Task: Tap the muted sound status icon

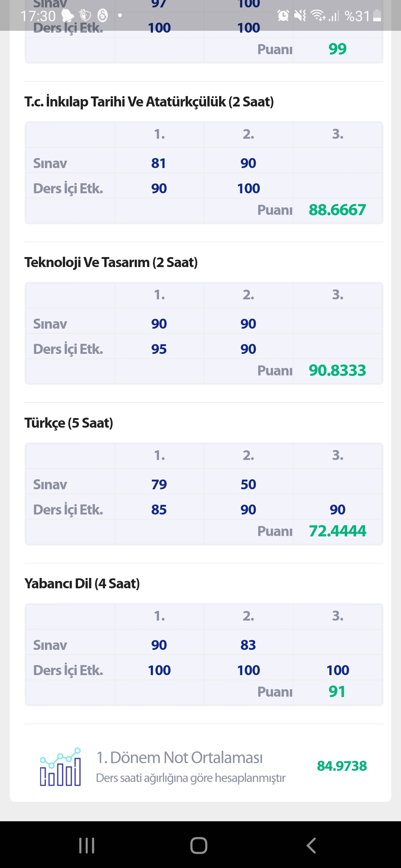Action: click(x=300, y=16)
